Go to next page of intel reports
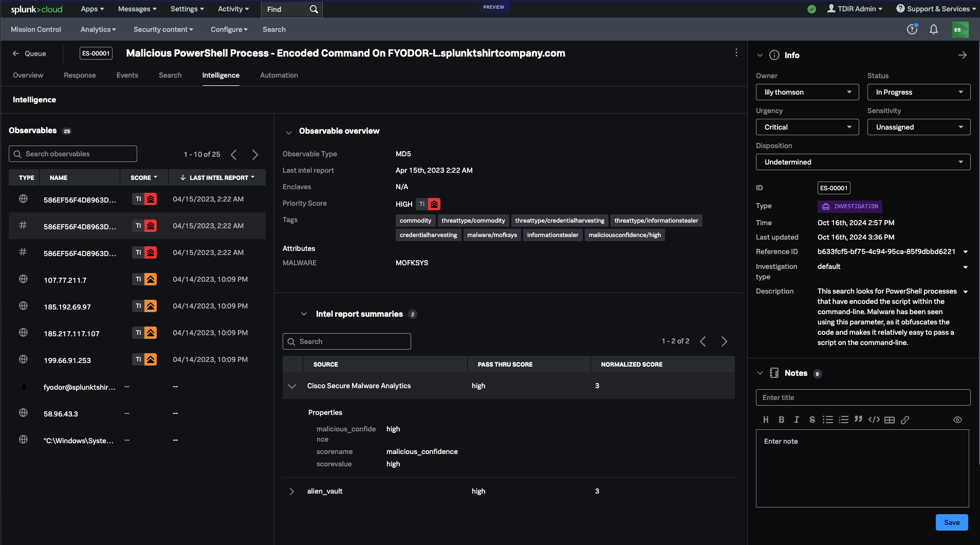Image resolution: width=980 pixels, height=545 pixels. click(x=724, y=341)
